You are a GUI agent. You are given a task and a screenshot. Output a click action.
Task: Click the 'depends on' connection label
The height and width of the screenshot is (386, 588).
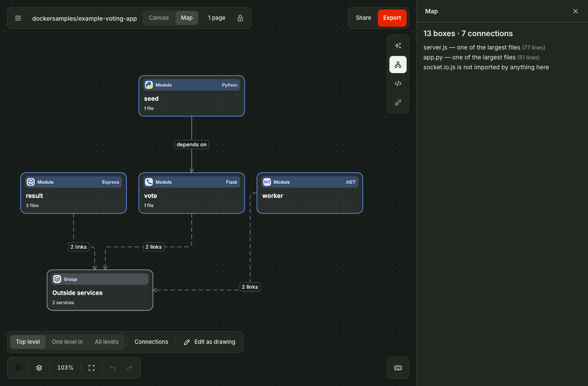tap(192, 145)
